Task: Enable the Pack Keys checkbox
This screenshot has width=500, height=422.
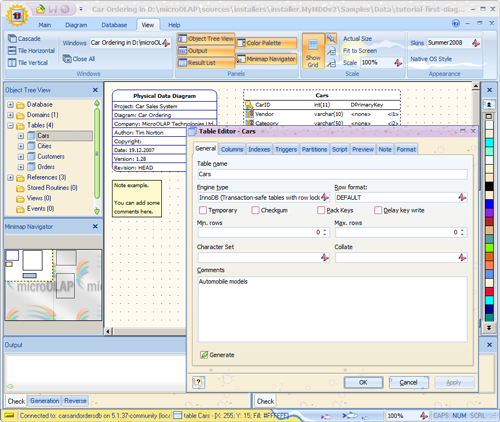Action: (x=321, y=210)
